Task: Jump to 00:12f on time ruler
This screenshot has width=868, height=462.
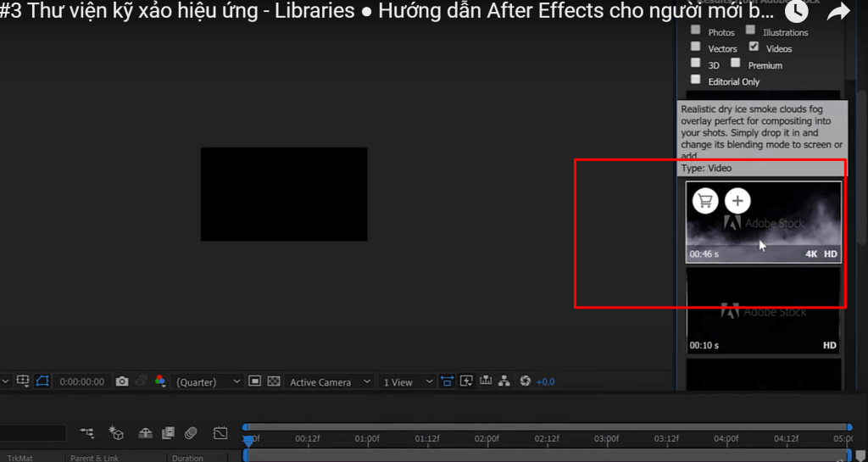Action: point(307,439)
